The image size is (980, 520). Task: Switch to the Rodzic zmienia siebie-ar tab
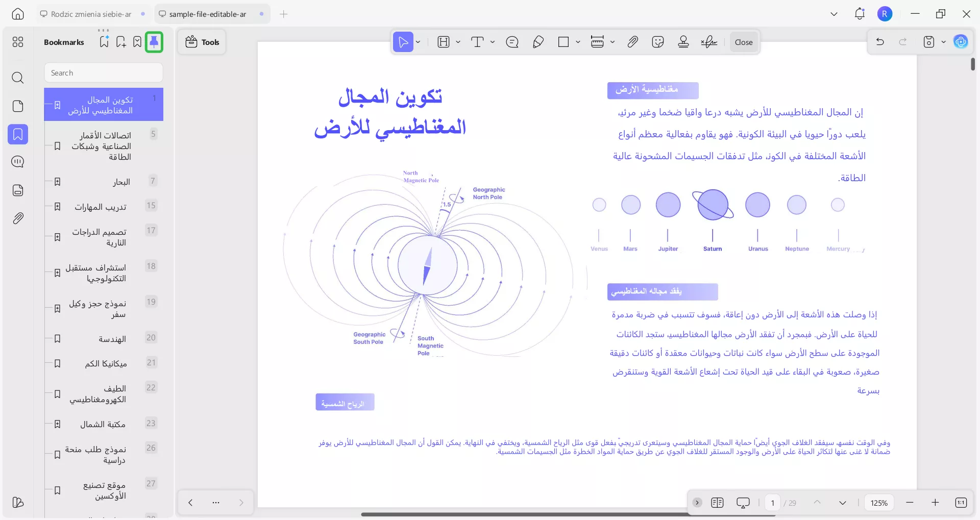(91, 14)
